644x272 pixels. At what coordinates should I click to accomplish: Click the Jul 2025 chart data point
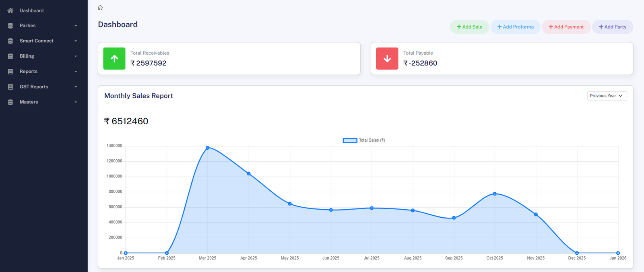tap(372, 208)
